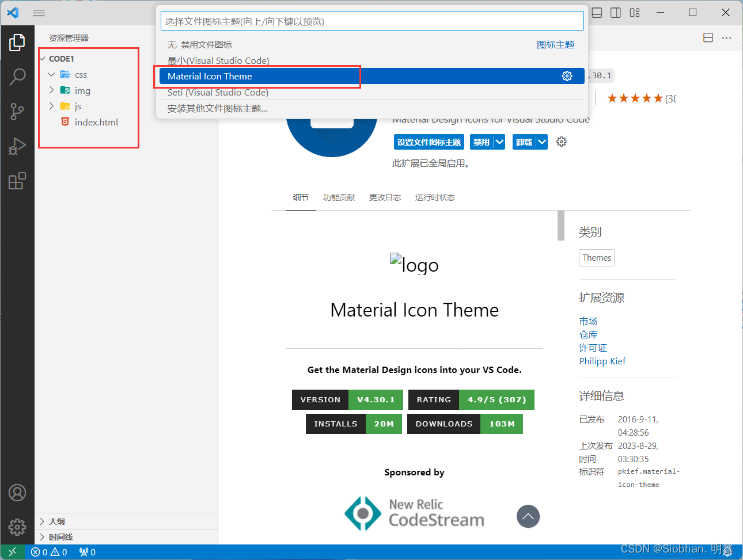Open the 卸载 dropdown arrow
Image resolution: width=743 pixels, height=560 pixels.
tap(542, 142)
